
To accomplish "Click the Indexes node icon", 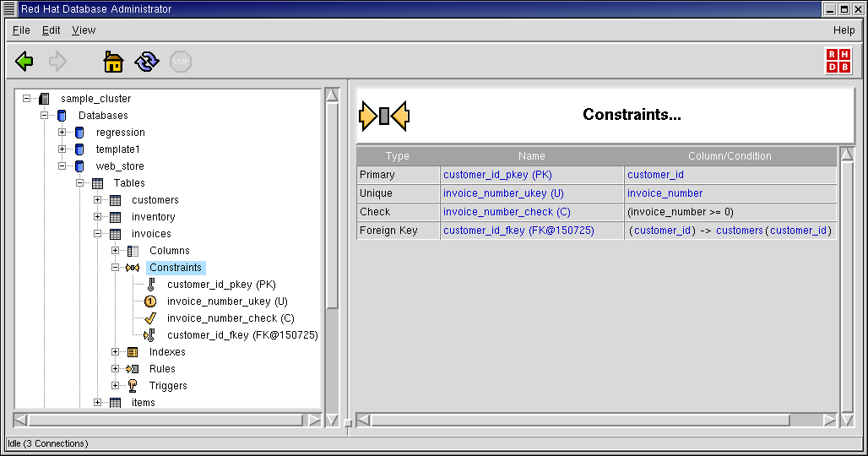I will (133, 352).
